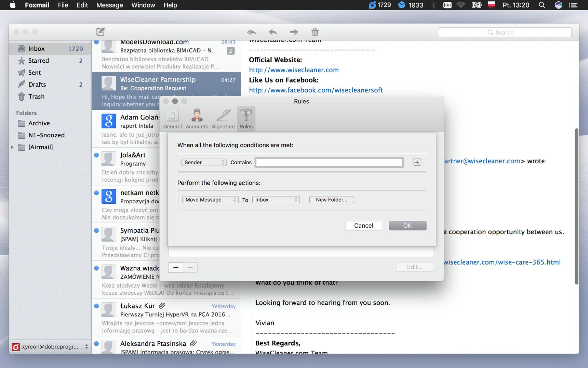Viewport: 588px width, 368px height.
Task: Open the Facebook wisecleanersoft link
Action: click(316, 90)
